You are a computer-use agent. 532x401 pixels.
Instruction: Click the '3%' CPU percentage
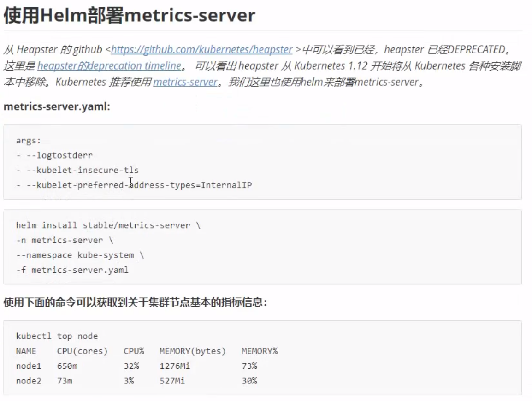129,381
